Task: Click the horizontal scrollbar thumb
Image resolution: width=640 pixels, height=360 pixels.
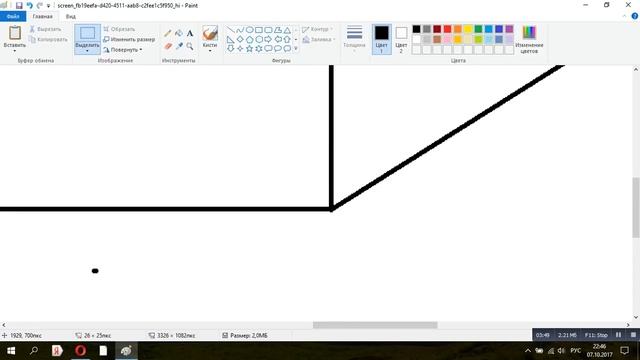Action: pyautogui.click(x=375, y=325)
